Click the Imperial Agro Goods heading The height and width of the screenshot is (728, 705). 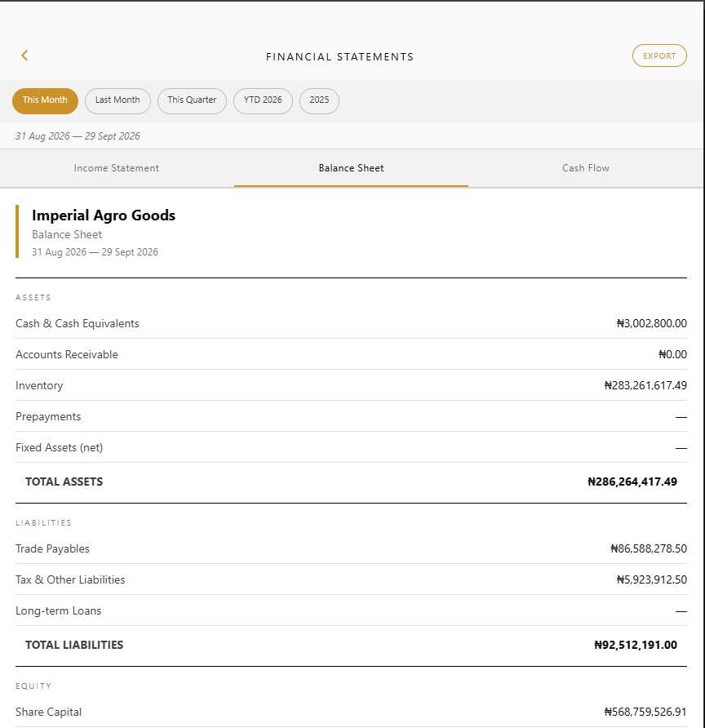[104, 215]
